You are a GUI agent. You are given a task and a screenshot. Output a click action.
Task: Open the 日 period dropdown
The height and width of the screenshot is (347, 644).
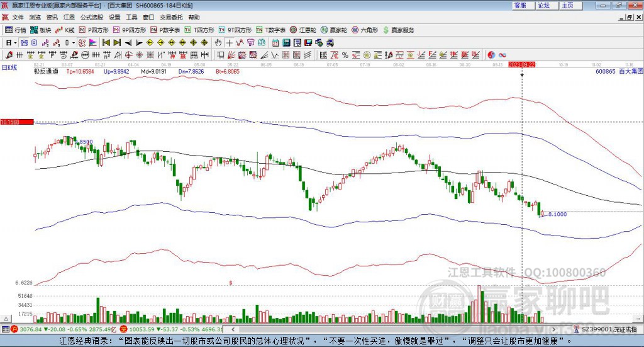point(11,43)
